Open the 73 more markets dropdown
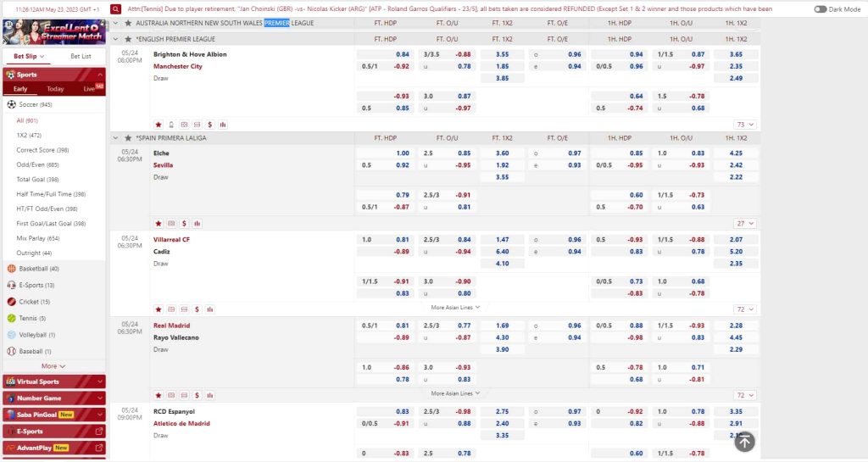The height and width of the screenshot is (462, 868). coord(745,125)
